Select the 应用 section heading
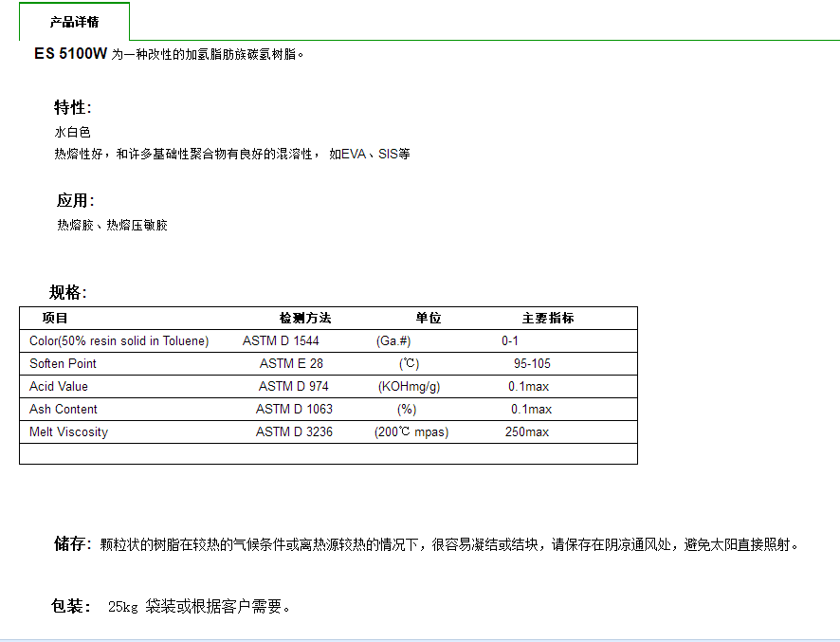 75,200
